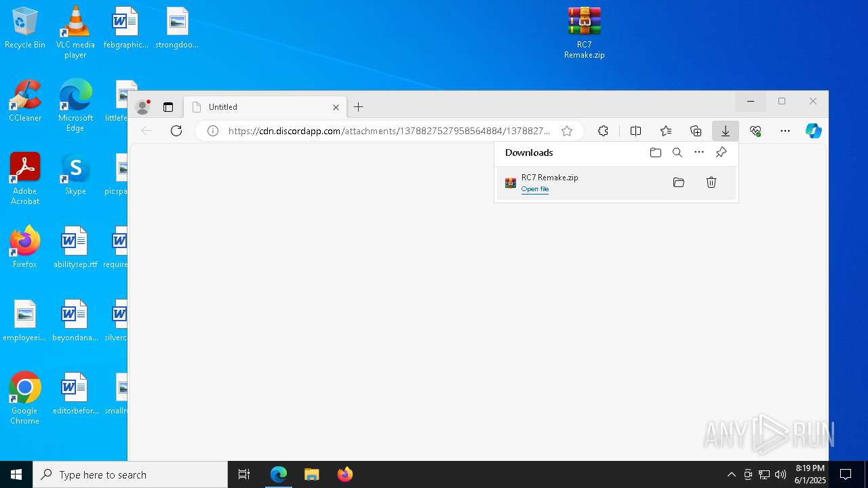This screenshot has width=868, height=488.
Task: Open Adobe Acrobat shortcut
Action: pyautogui.click(x=25, y=179)
